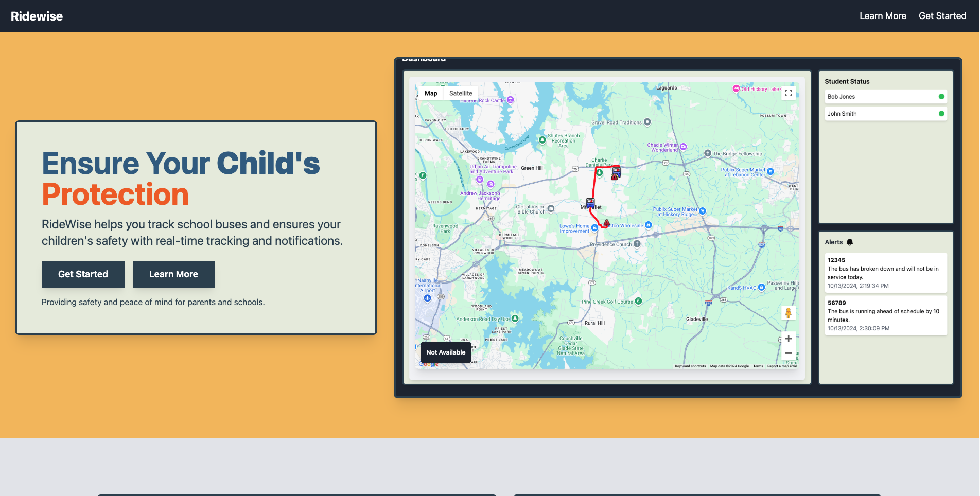This screenshot has width=980, height=496.
Task: Toggle fullscreen view on the map
Action: coord(788,93)
